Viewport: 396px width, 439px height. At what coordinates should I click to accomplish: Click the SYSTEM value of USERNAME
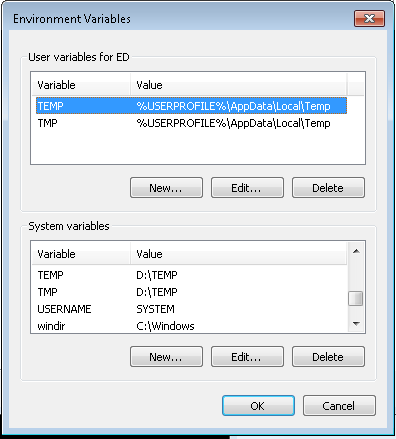pyautogui.click(x=155, y=309)
